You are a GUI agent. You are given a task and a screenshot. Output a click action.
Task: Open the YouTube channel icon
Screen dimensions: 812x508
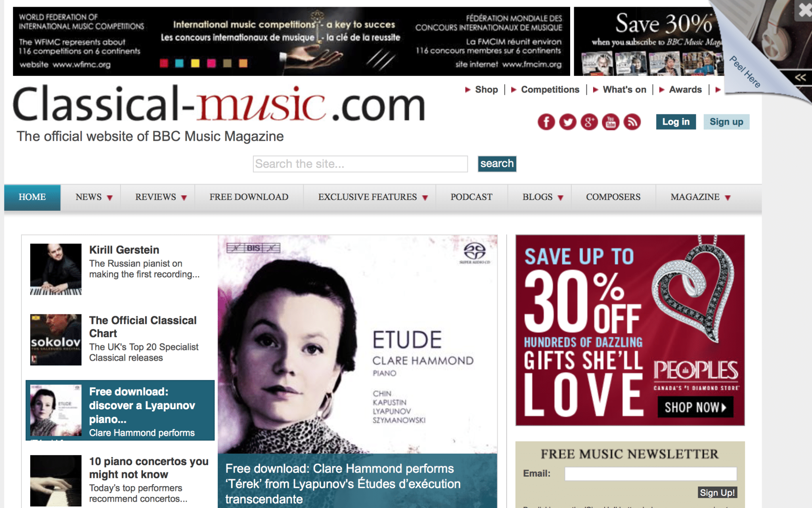click(x=610, y=122)
